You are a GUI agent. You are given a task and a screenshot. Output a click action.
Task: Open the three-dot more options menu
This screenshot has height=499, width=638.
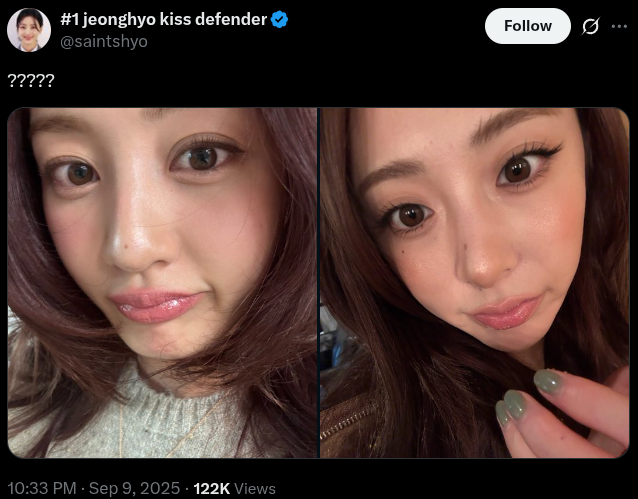pyautogui.click(x=619, y=26)
